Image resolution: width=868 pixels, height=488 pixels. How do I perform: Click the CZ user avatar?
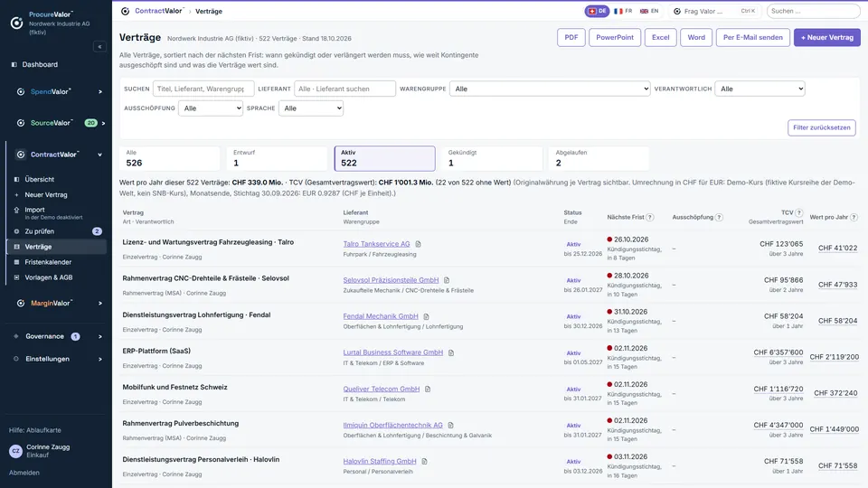[15, 451]
